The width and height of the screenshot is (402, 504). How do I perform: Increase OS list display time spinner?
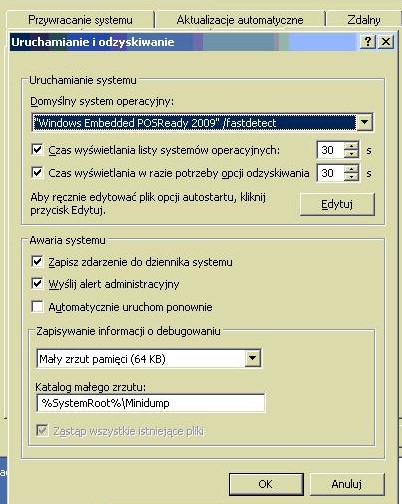coord(351,146)
